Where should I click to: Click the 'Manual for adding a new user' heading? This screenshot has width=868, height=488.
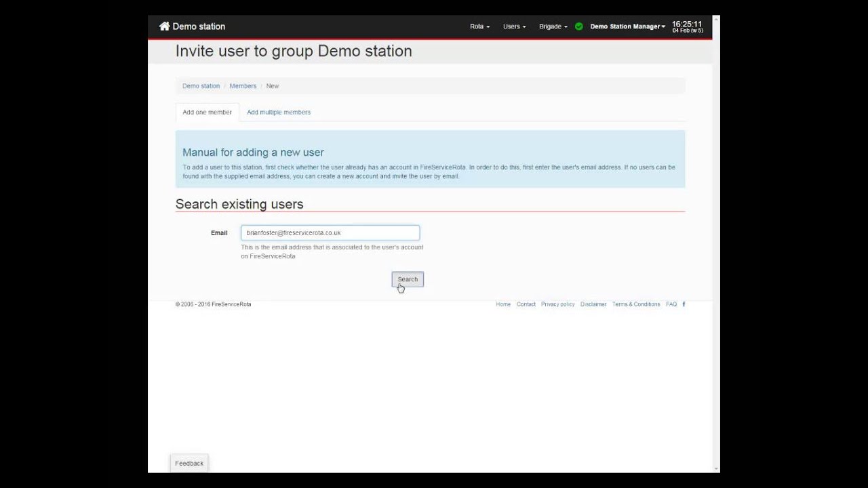[253, 152]
